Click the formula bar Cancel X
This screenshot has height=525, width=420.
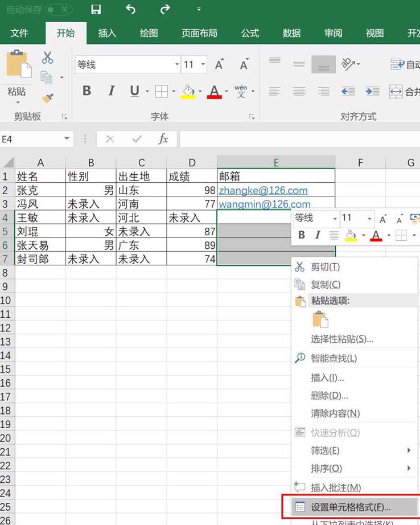110,138
